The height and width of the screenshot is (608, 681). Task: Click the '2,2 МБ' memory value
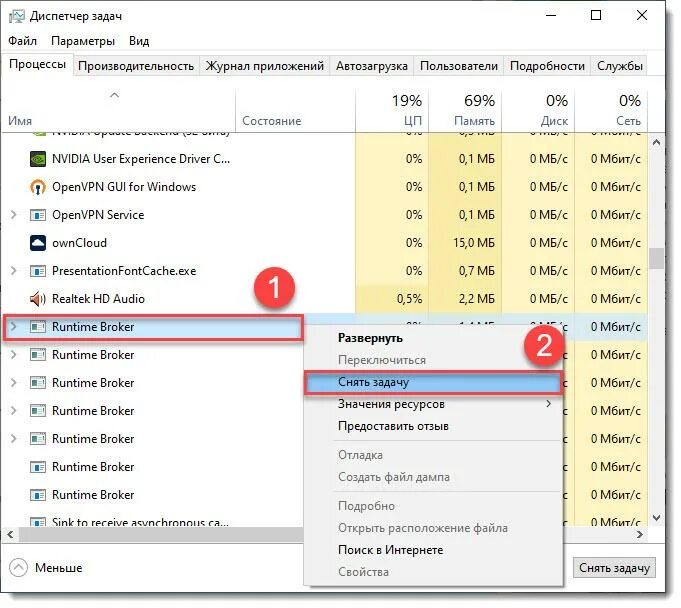(x=477, y=299)
